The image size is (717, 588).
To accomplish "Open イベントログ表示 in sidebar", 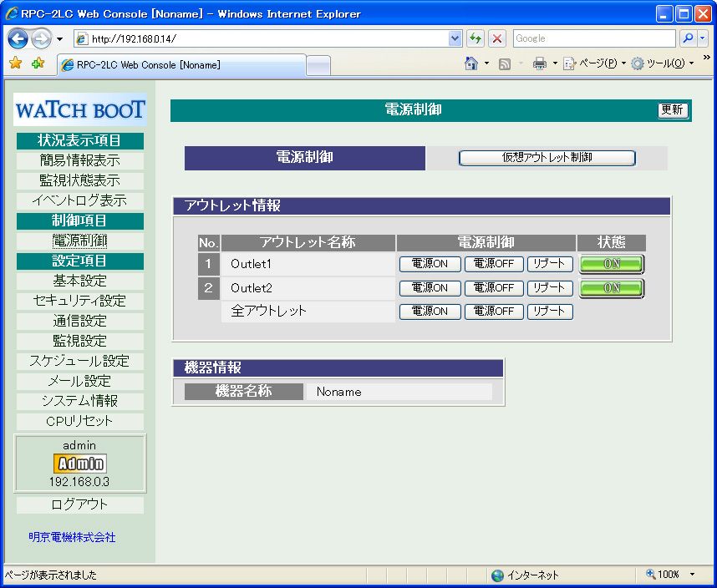I will (x=79, y=200).
